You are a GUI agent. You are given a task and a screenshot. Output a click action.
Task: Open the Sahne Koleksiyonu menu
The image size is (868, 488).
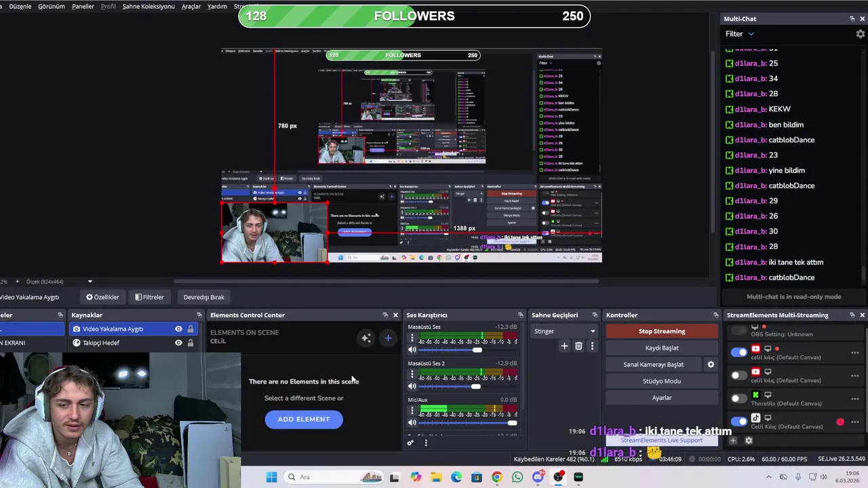(148, 6)
